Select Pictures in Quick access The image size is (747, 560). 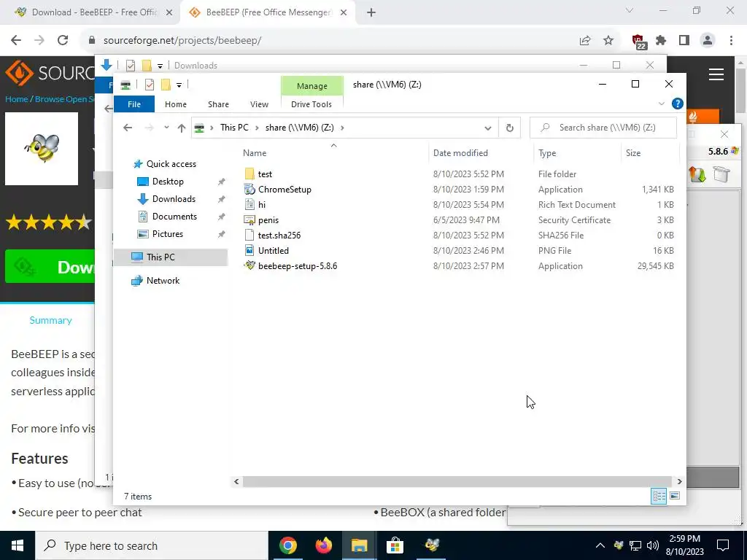pos(168,234)
